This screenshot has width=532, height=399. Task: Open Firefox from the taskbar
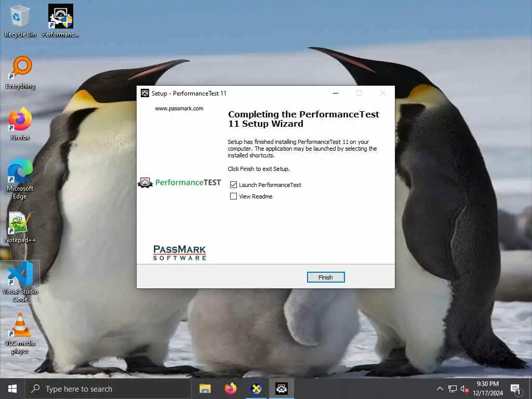tap(230, 389)
